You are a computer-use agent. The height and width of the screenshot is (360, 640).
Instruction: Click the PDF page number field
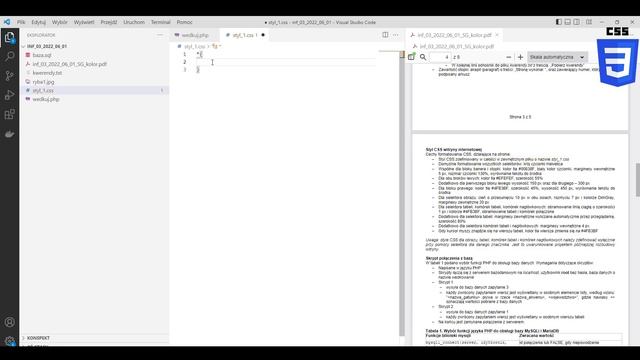pos(440,57)
